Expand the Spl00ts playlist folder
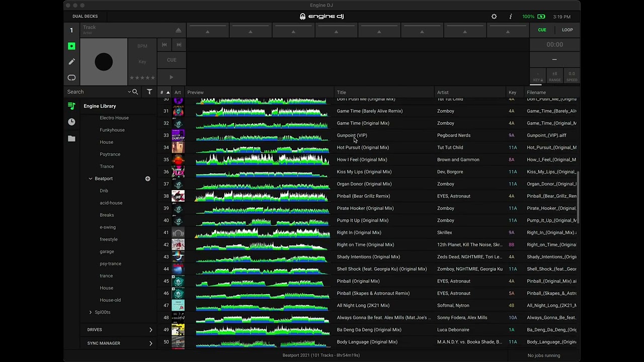 tap(91, 312)
